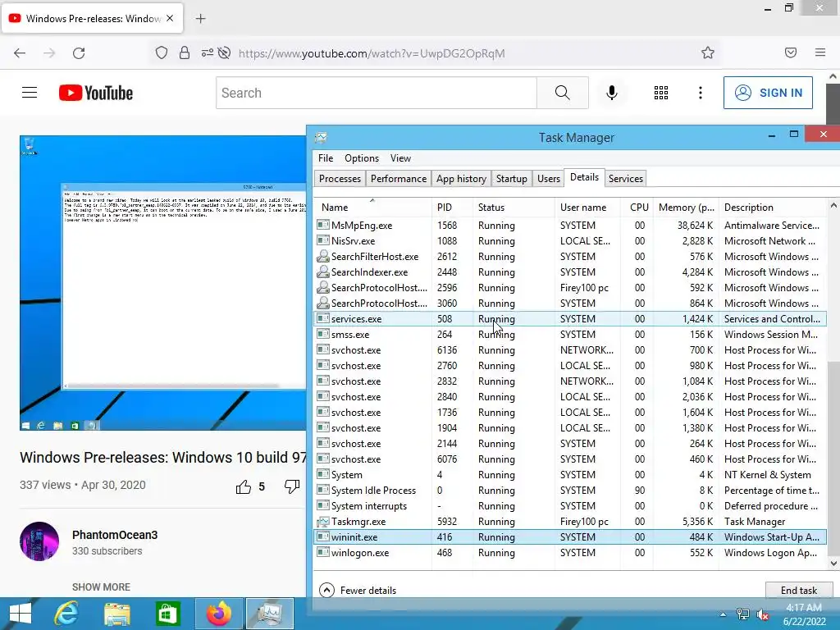Open Task Manager File menu
The image size is (840, 630).
[x=326, y=158]
